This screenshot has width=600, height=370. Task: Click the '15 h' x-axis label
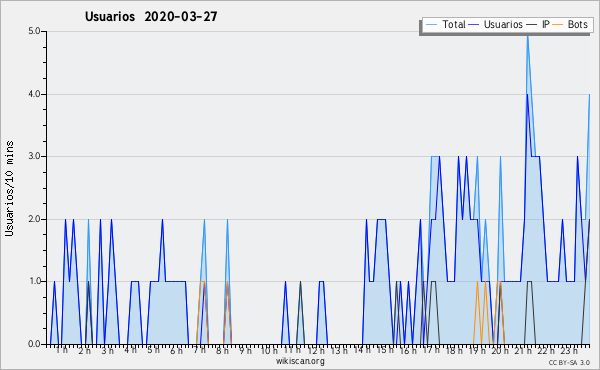click(x=385, y=350)
